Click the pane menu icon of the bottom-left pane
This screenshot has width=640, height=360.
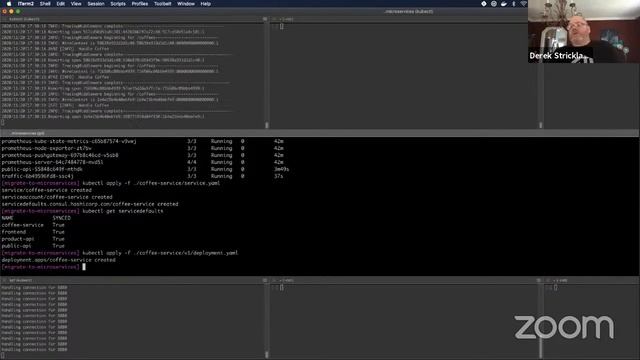265,280
